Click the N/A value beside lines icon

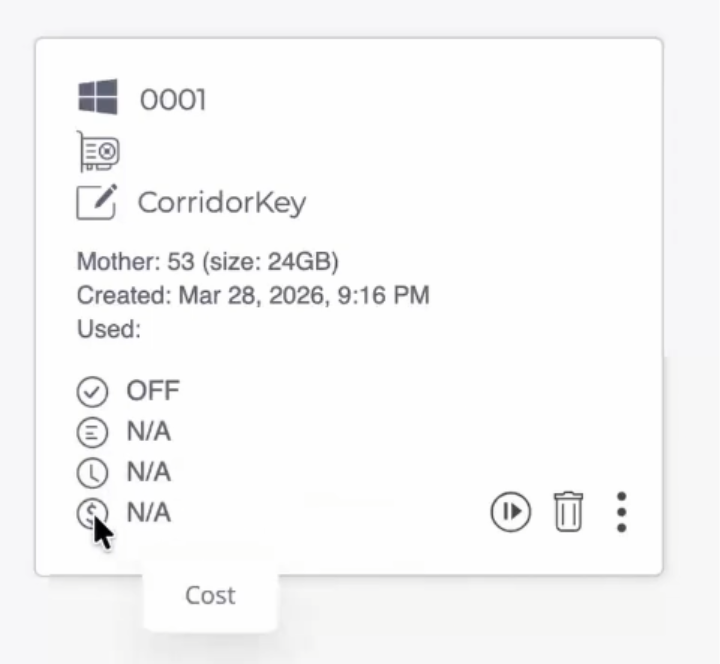pyautogui.click(x=149, y=432)
